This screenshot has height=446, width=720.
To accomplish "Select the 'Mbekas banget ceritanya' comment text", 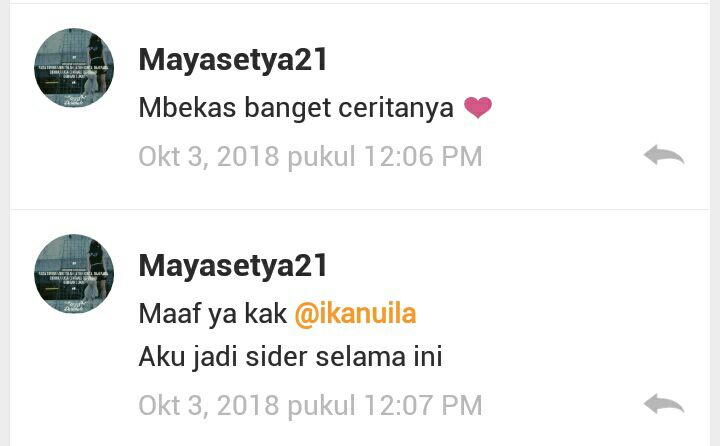I will click(x=296, y=108).
